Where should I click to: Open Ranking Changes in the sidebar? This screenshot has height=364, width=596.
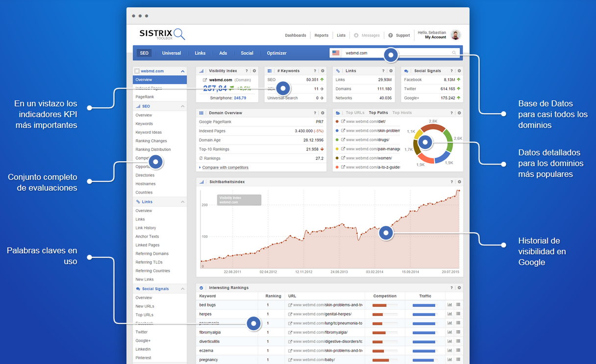click(x=151, y=141)
